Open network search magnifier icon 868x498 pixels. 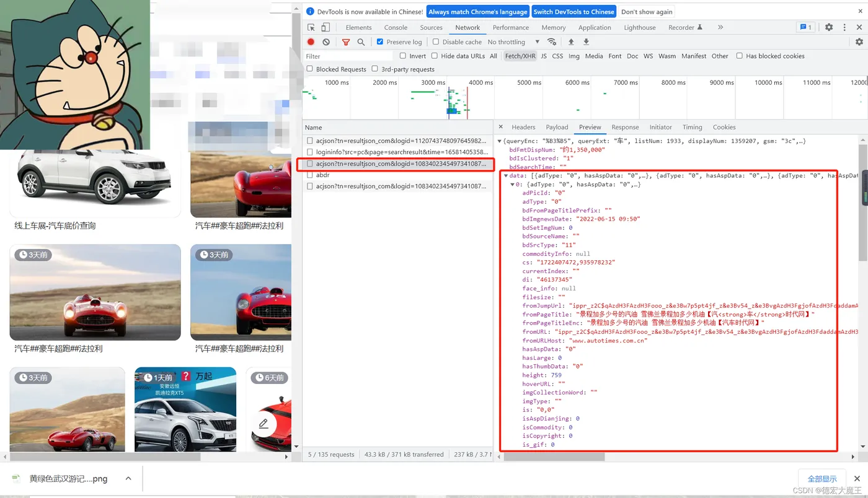[361, 42]
